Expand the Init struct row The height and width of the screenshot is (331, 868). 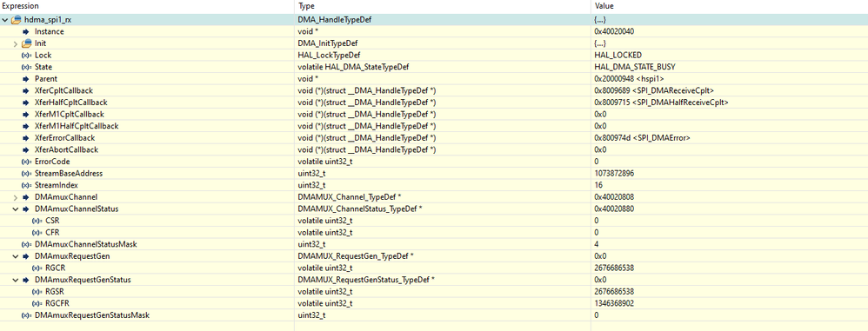(x=16, y=43)
